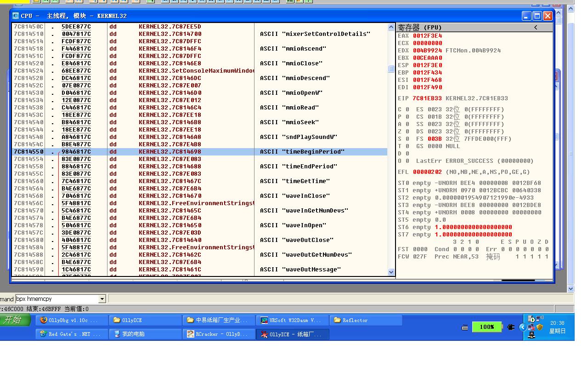Image resolution: width=588 pixels, height=368 pixels.
Task: Click the registers pane '<' switch button
Action: point(536,28)
